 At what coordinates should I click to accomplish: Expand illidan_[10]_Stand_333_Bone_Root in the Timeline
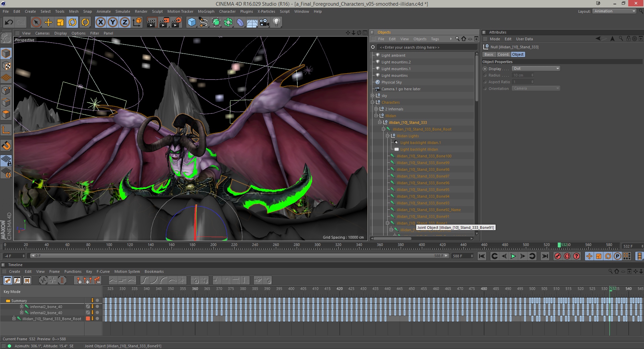point(14,318)
